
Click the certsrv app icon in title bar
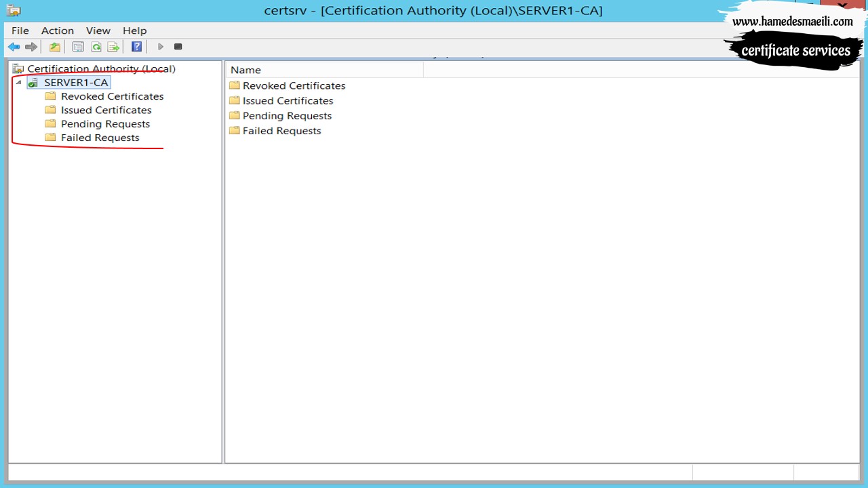pyautogui.click(x=14, y=10)
